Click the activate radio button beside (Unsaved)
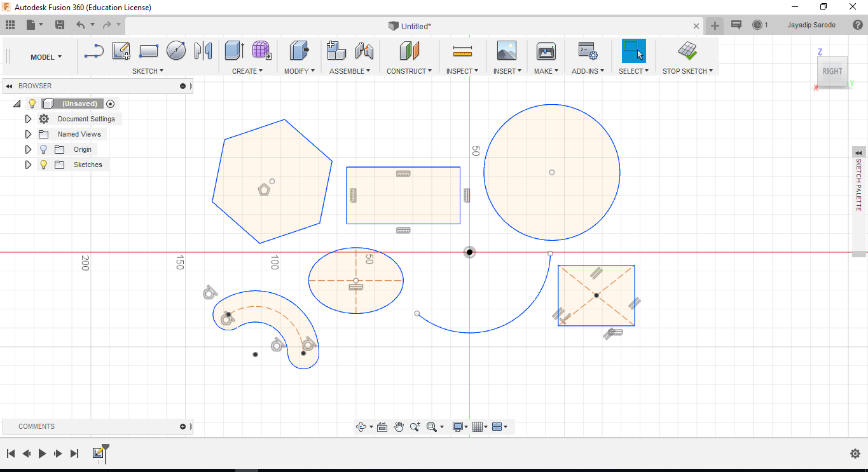The width and height of the screenshot is (868, 472). [111, 104]
